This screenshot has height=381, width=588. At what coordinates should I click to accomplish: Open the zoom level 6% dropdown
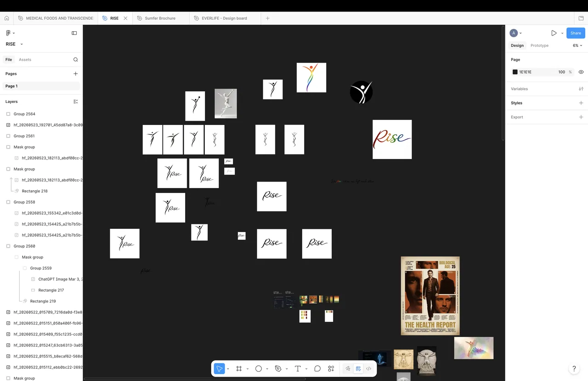pyautogui.click(x=577, y=45)
